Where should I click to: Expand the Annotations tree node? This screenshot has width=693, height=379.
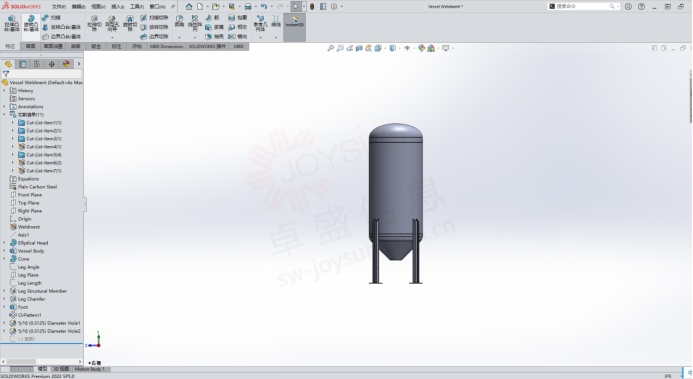[5, 106]
